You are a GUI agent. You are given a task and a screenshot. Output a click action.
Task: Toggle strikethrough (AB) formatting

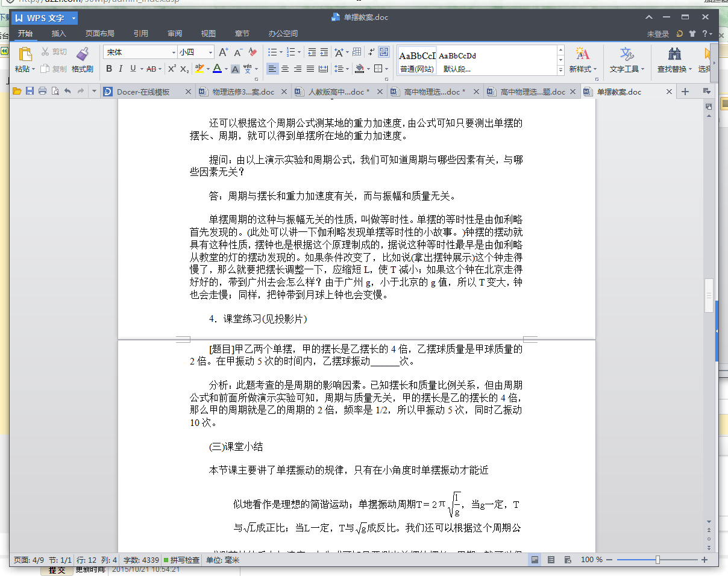click(151, 69)
